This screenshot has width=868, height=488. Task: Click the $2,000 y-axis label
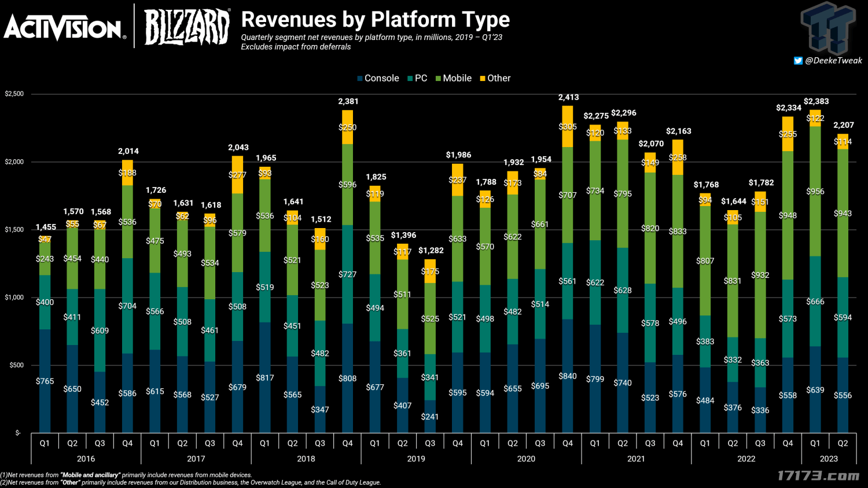click(14, 162)
